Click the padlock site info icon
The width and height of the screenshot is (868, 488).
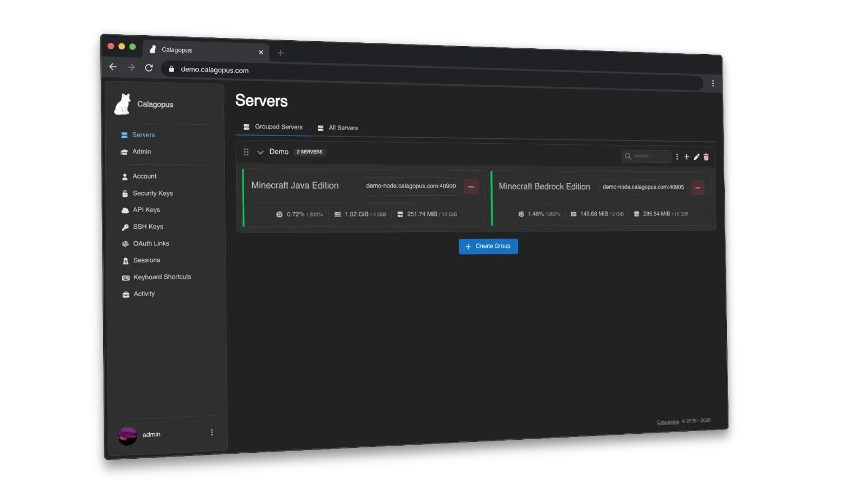[x=171, y=69]
